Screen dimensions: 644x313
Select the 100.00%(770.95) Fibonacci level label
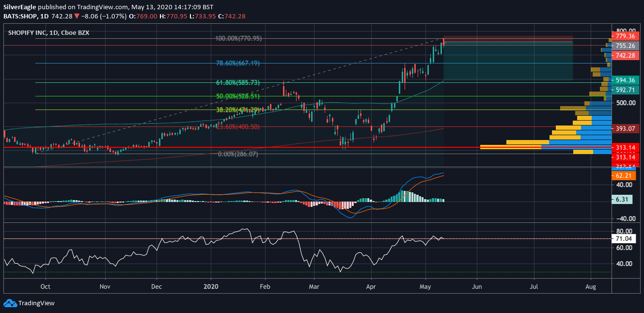pyautogui.click(x=238, y=38)
